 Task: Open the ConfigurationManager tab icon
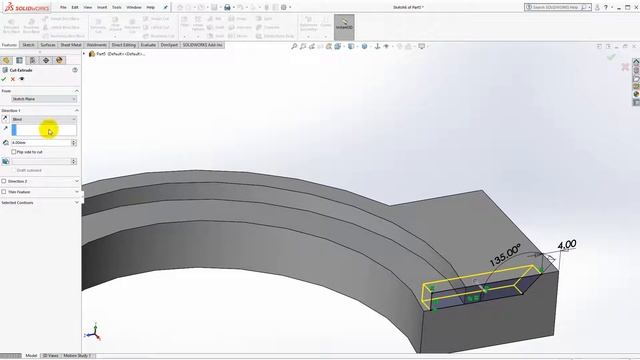pyautogui.click(x=32, y=60)
